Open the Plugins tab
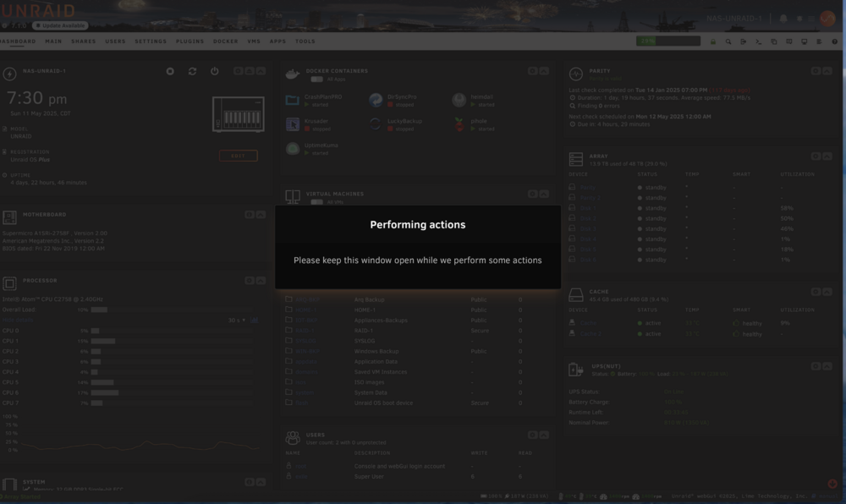846x504 pixels. tap(190, 41)
